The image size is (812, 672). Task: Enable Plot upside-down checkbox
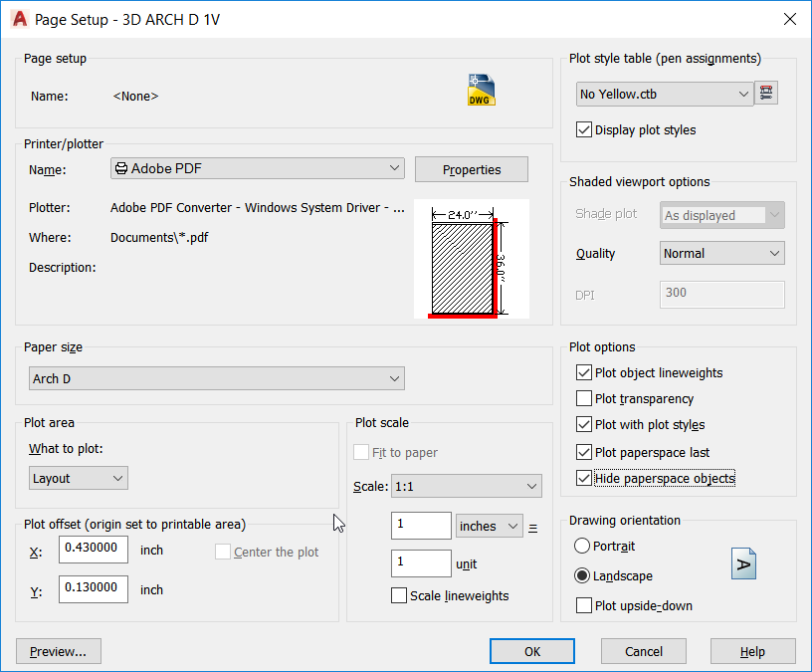583,605
